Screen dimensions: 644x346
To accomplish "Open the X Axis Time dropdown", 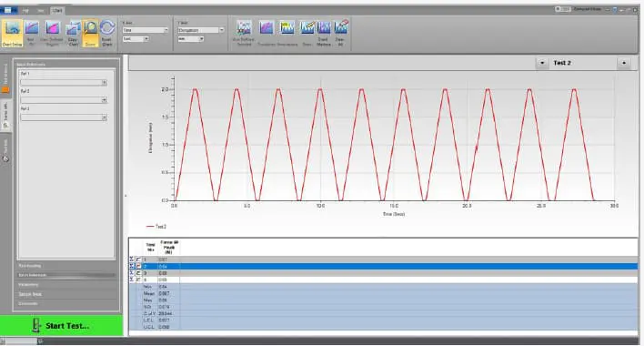I will point(146,30).
